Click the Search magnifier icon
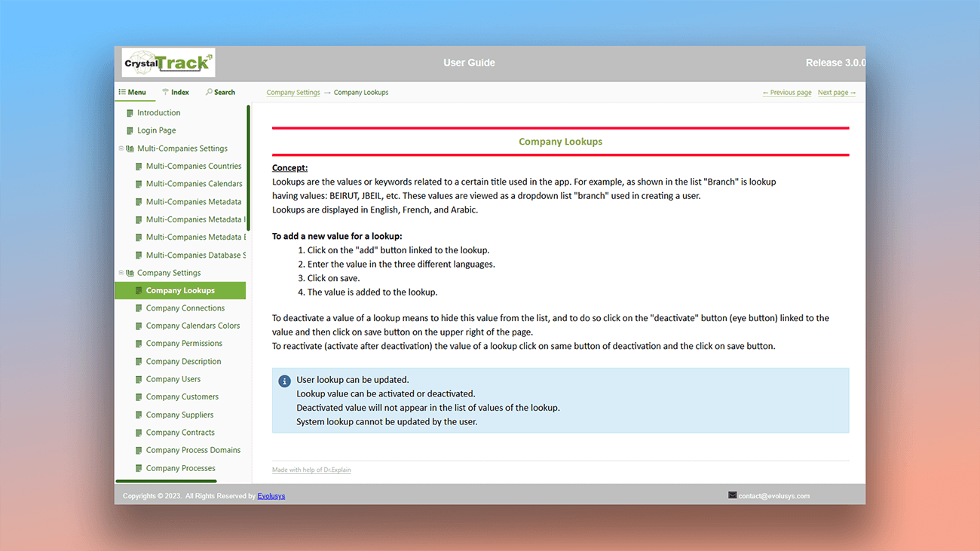The width and height of the screenshot is (980, 551). pyautogui.click(x=209, y=91)
